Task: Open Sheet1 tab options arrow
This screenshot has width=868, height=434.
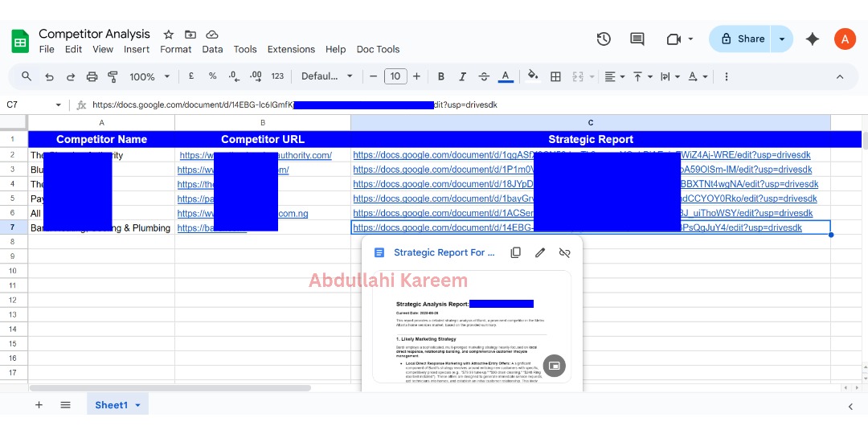Action: tap(138, 405)
